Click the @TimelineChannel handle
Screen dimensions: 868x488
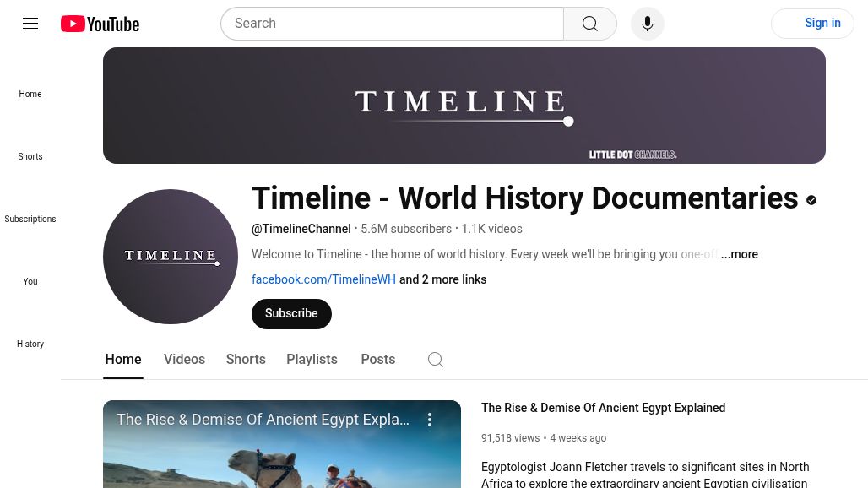point(301,229)
